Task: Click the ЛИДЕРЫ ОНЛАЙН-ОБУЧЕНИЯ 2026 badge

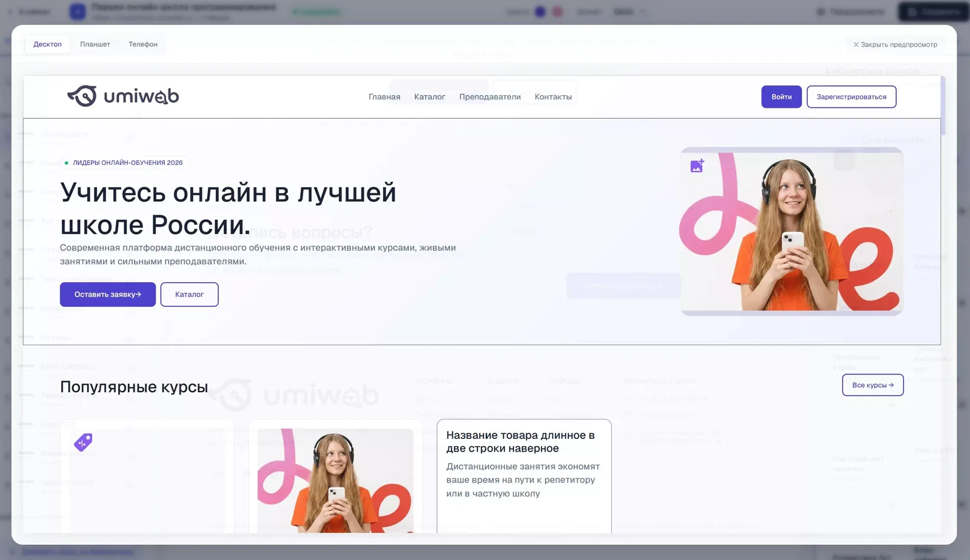Action: pyautogui.click(x=124, y=162)
